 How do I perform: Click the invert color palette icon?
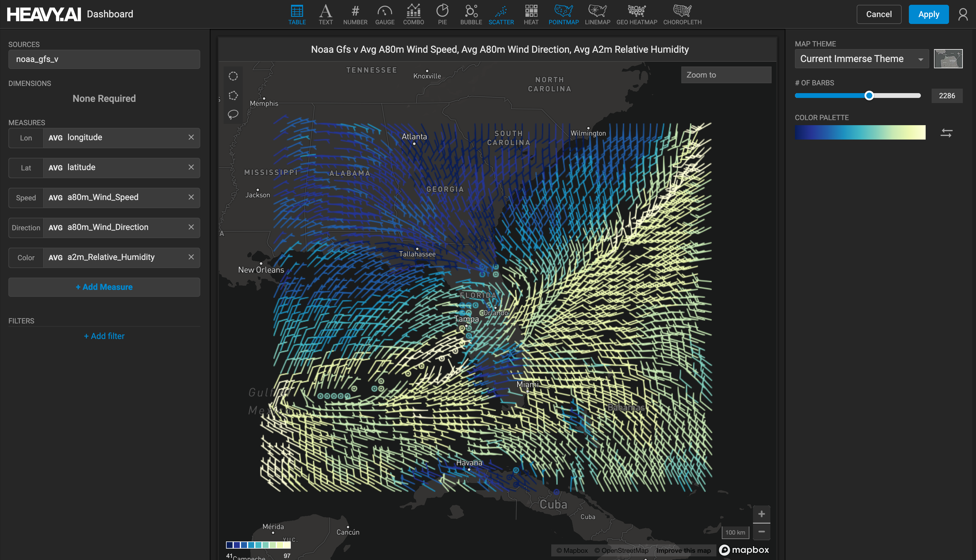(x=946, y=133)
